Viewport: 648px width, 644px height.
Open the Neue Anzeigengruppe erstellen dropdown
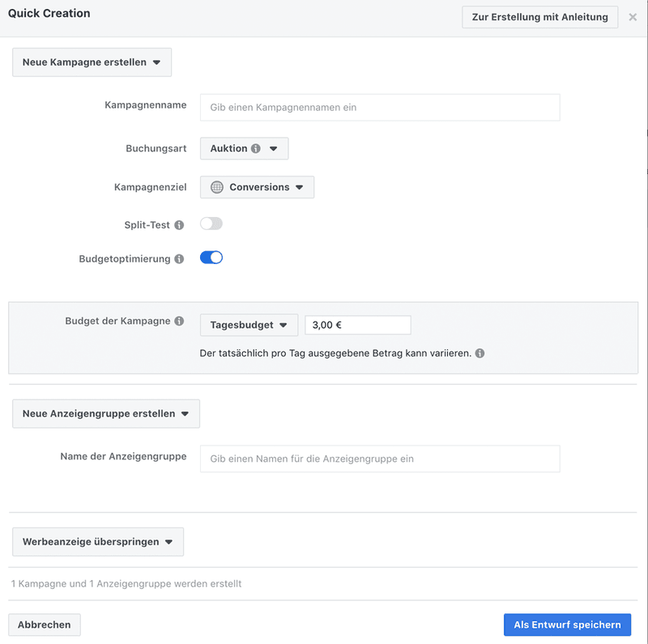pyautogui.click(x=106, y=413)
